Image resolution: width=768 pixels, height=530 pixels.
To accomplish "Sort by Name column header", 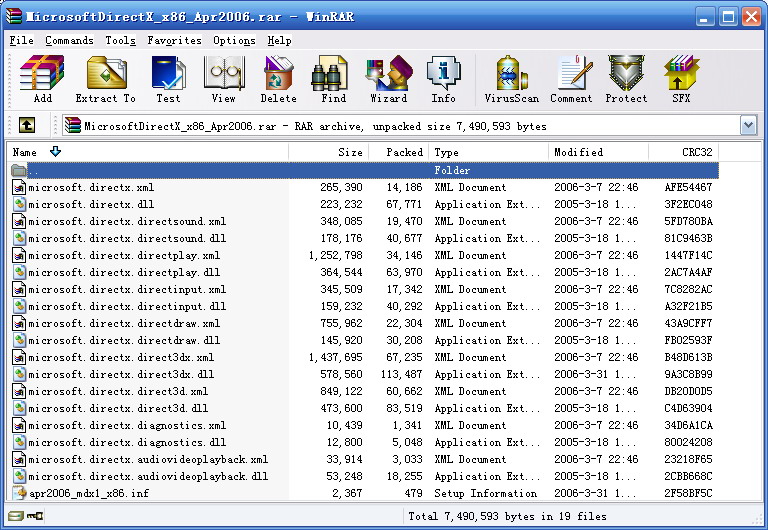I will pos(147,152).
